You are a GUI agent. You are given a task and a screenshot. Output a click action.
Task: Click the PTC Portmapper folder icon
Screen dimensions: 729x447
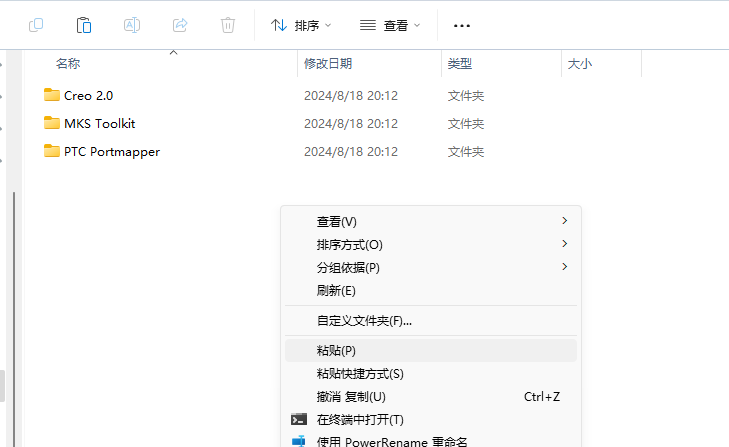pyautogui.click(x=52, y=151)
